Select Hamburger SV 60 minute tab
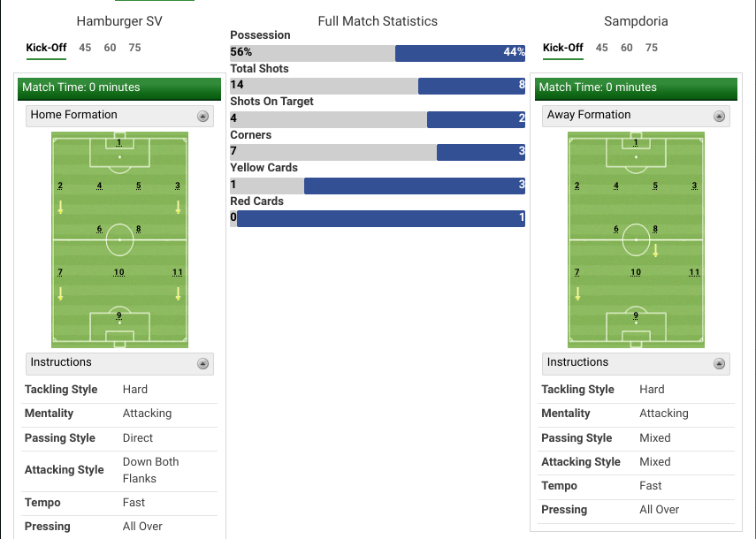 (x=110, y=48)
